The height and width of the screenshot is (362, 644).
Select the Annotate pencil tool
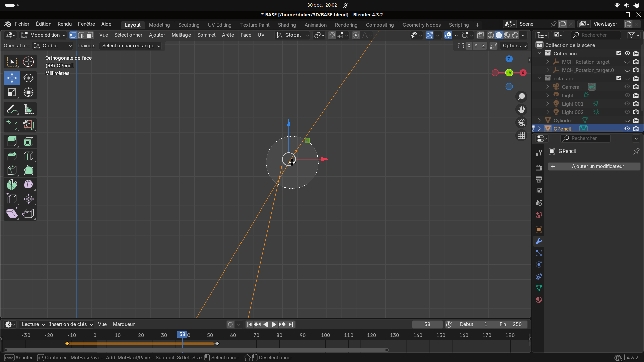12,109
